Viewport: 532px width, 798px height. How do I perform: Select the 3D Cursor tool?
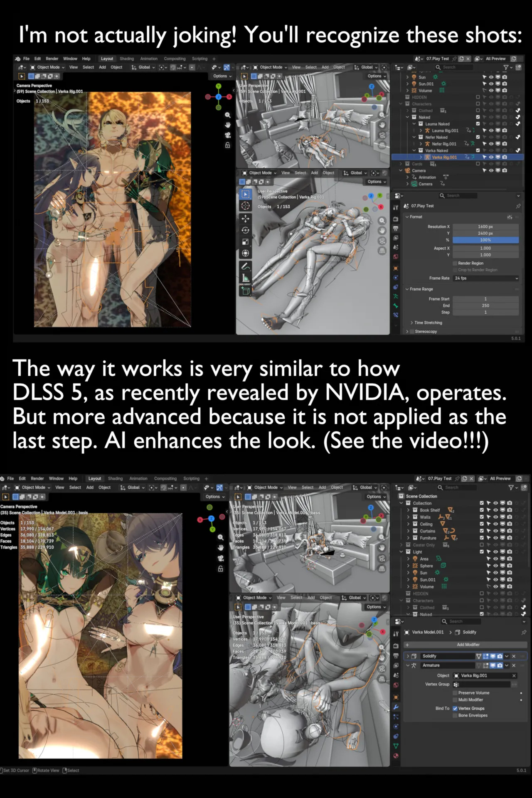pyautogui.click(x=246, y=206)
